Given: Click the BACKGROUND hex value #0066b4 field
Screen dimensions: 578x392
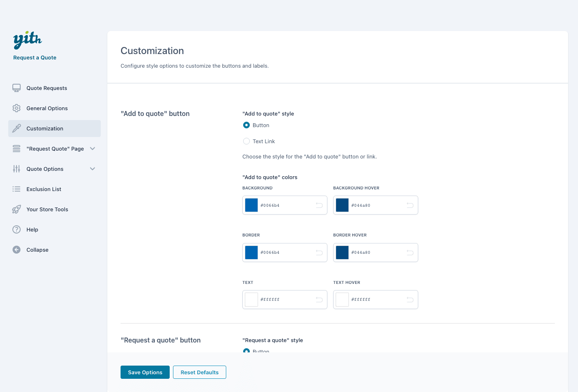Looking at the screenshot, I should tap(270, 205).
